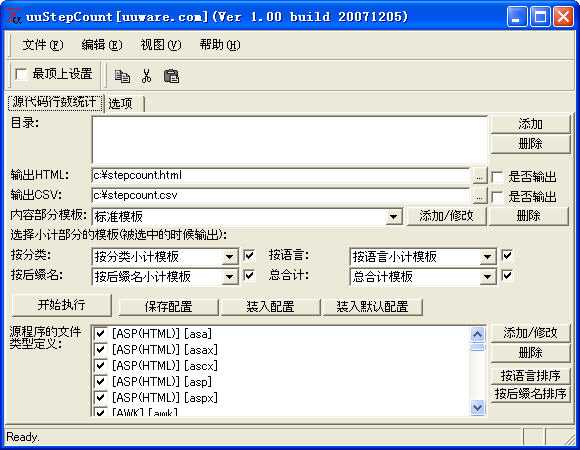Enable 是否输出 for CSV output
Image resolution: width=580 pixels, height=450 pixels.
498,197
